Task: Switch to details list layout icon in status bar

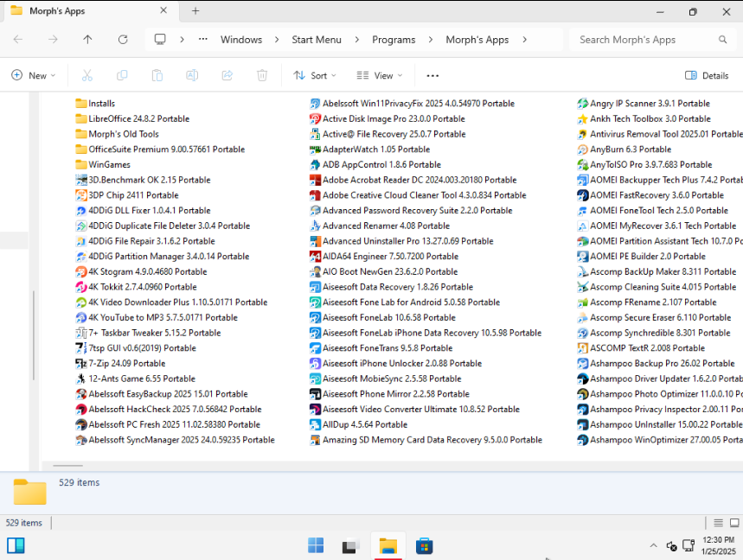Action: (x=718, y=523)
